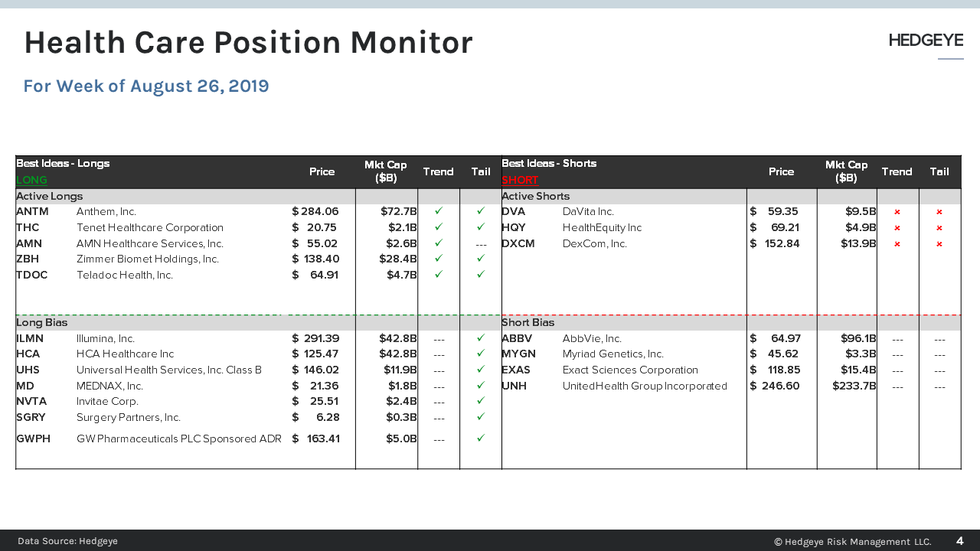The height and width of the screenshot is (551, 980).
Task: Toggle the Trend checkmark for THC
Action: tap(438, 227)
